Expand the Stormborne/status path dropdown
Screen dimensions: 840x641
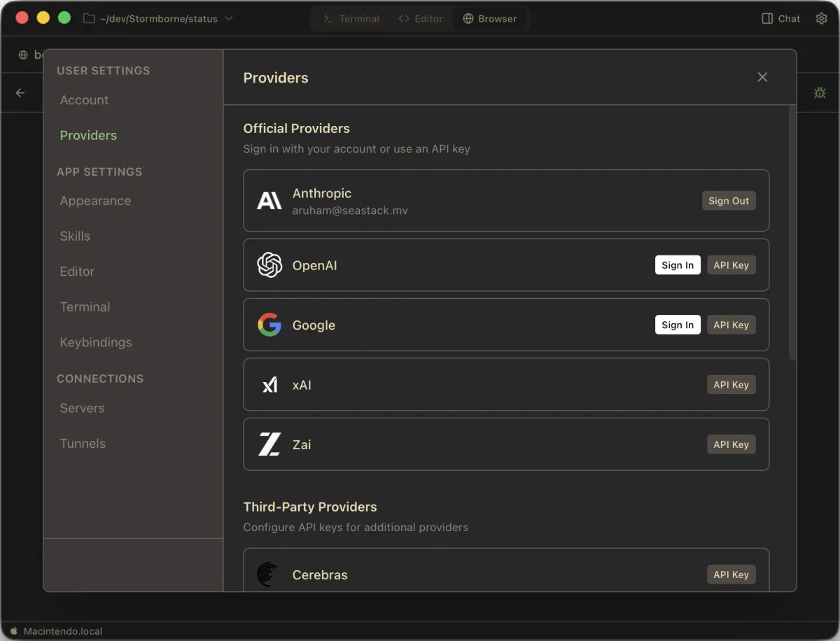pos(228,19)
